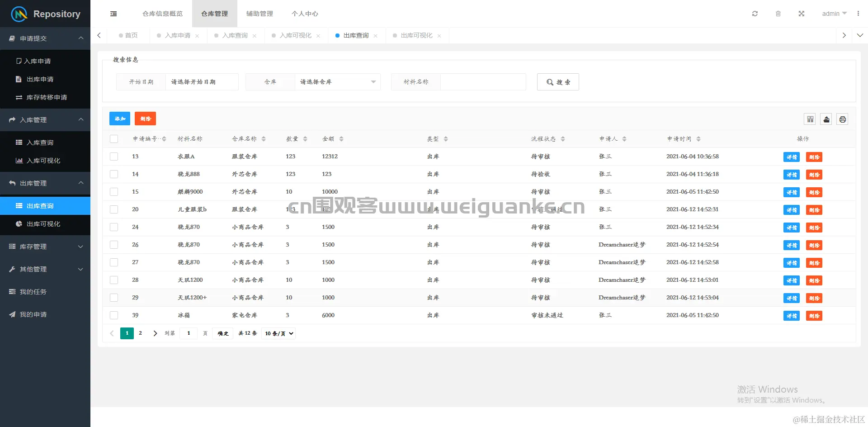Check the row with 申请编号 15
The height and width of the screenshot is (427, 868).
[x=114, y=192]
